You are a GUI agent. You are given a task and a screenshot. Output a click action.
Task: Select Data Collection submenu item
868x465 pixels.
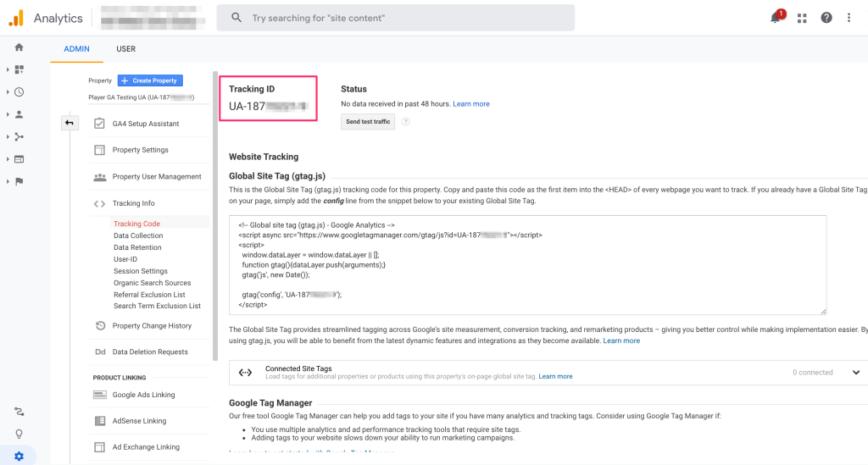click(138, 235)
